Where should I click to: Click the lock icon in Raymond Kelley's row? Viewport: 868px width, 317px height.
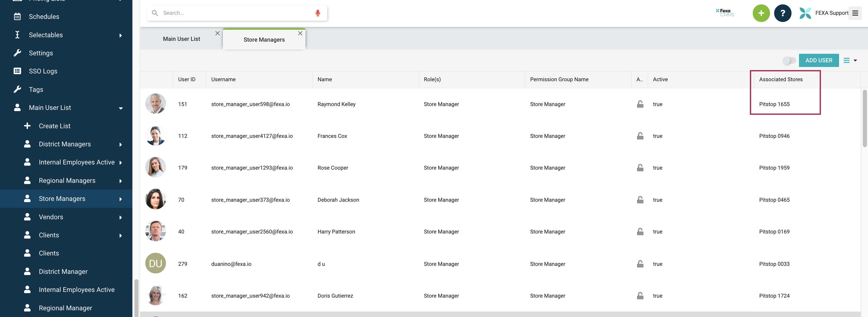(640, 104)
